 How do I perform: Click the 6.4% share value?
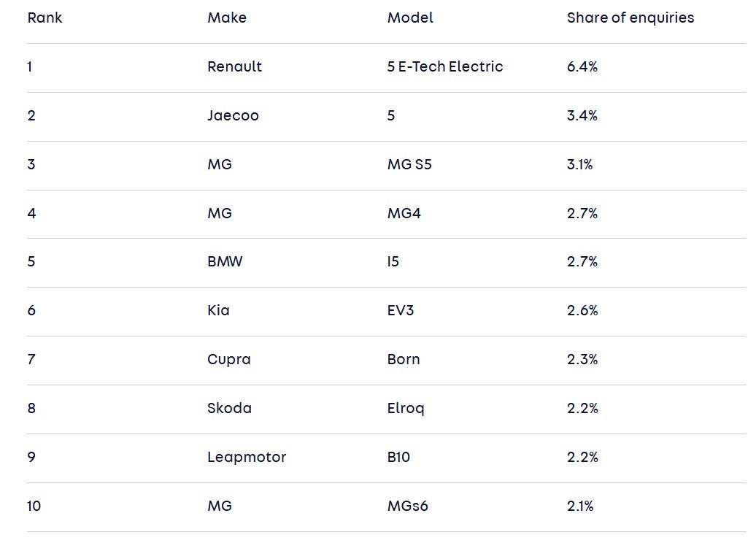coord(582,66)
